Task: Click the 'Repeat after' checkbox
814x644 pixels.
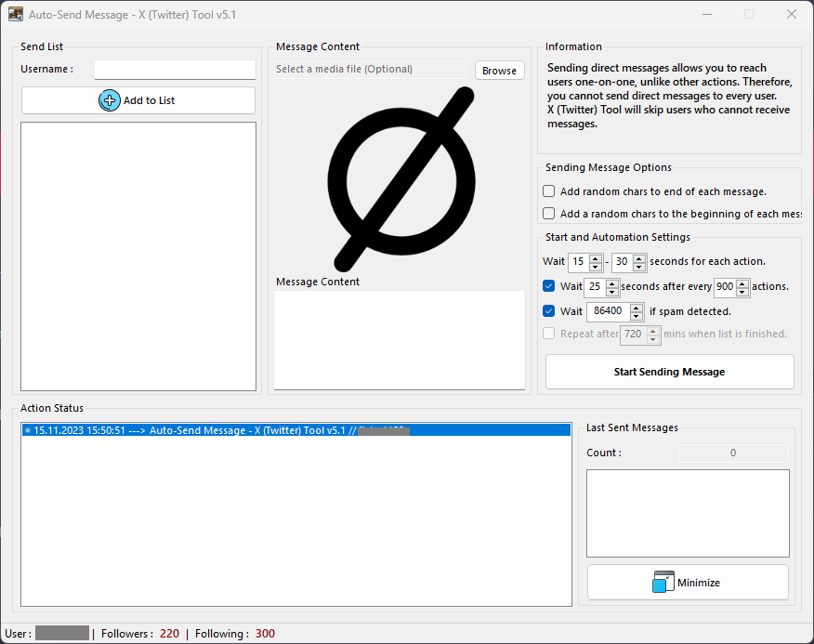Action: point(549,334)
